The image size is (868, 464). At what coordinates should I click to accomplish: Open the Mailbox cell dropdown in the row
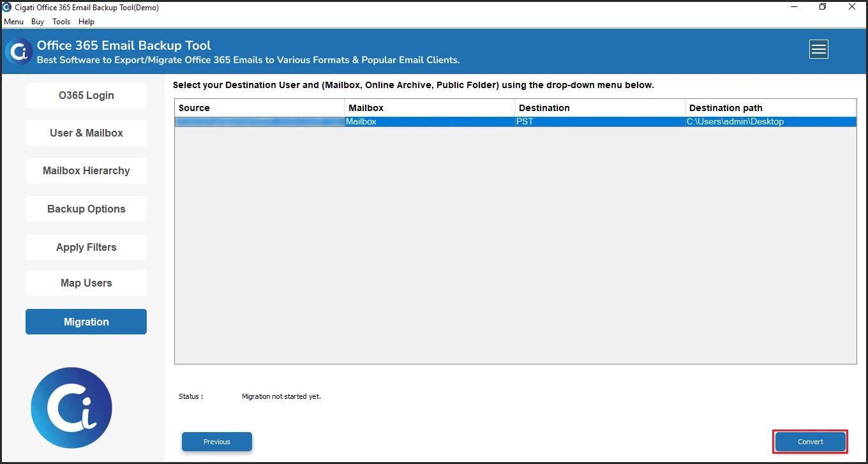430,121
